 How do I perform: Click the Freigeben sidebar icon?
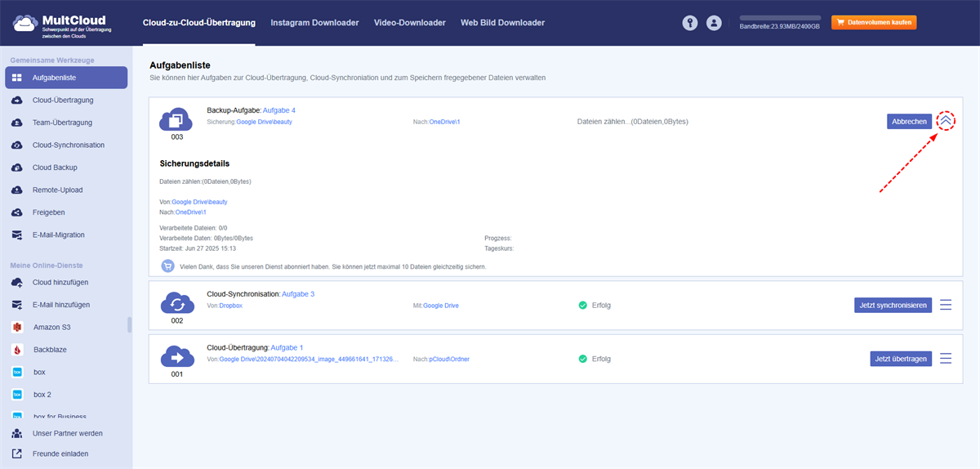[x=17, y=212]
